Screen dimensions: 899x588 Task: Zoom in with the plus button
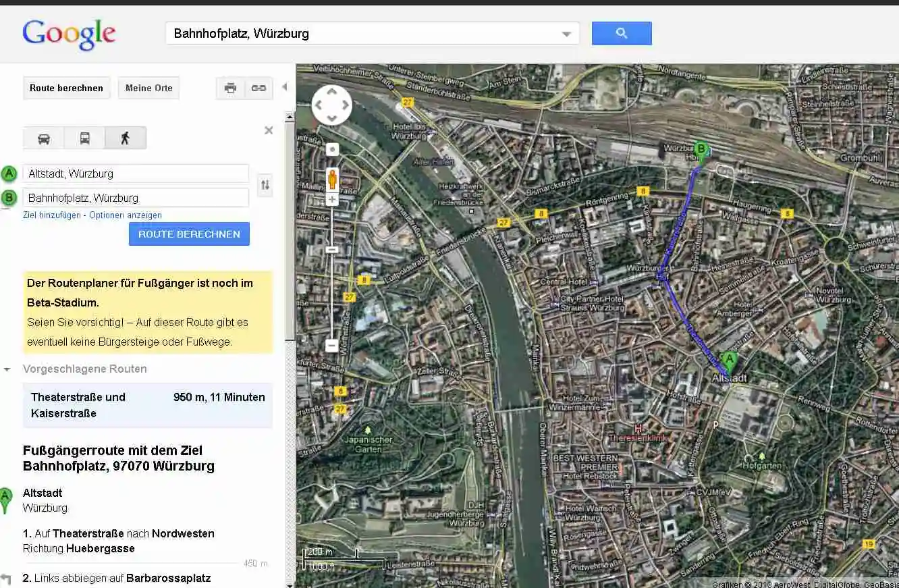click(332, 199)
